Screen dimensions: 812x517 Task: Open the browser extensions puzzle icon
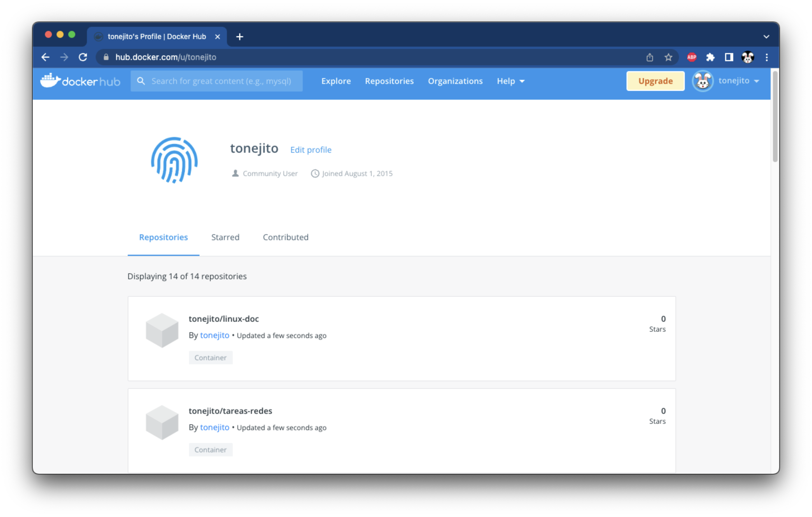pyautogui.click(x=710, y=57)
